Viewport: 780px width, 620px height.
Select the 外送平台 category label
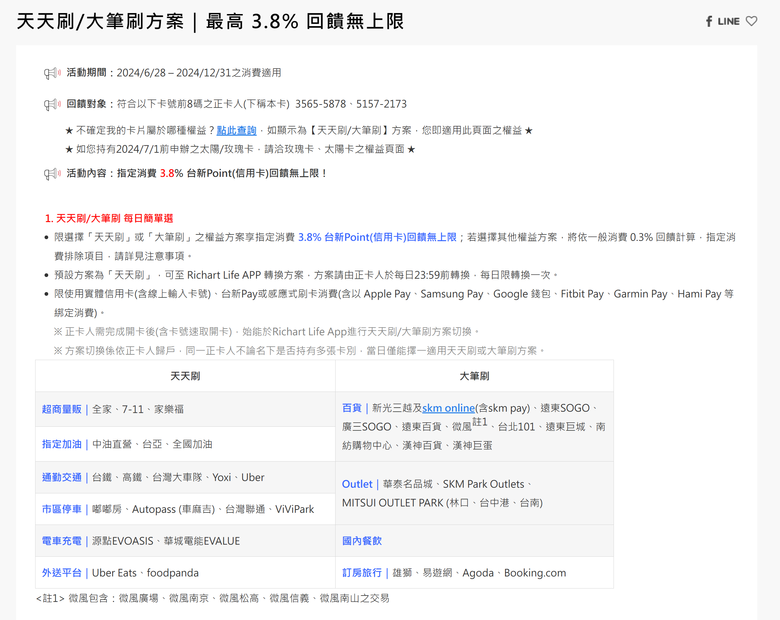point(62,573)
